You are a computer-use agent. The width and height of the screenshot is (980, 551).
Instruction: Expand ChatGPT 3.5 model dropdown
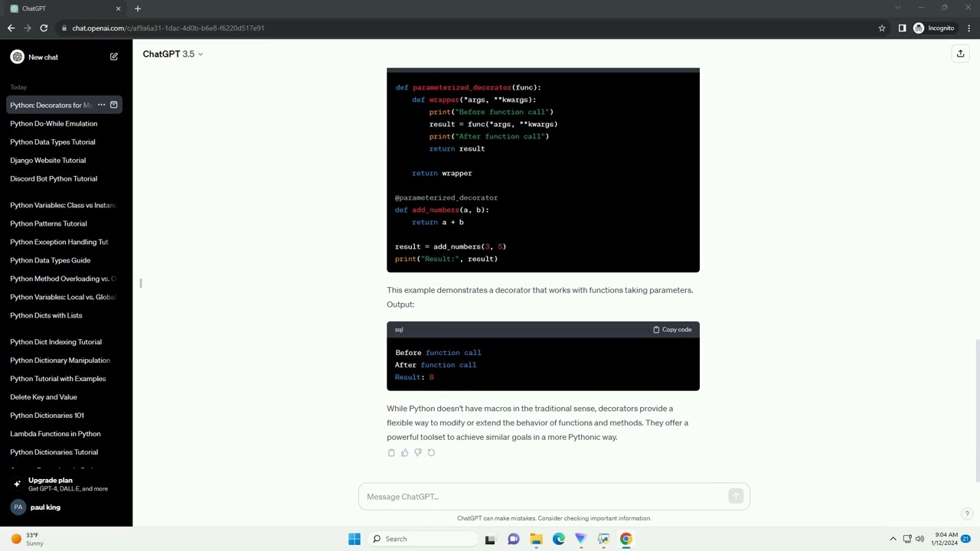click(x=173, y=54)
